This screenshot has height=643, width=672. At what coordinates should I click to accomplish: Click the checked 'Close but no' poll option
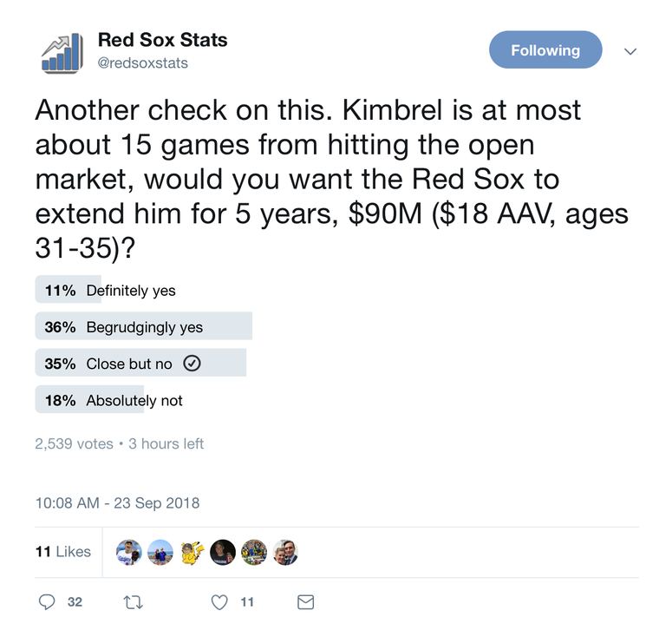[144, 363]
